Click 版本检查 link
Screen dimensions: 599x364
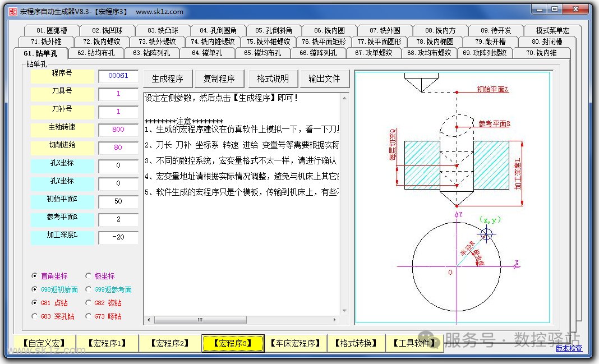(x=569, y=348)
